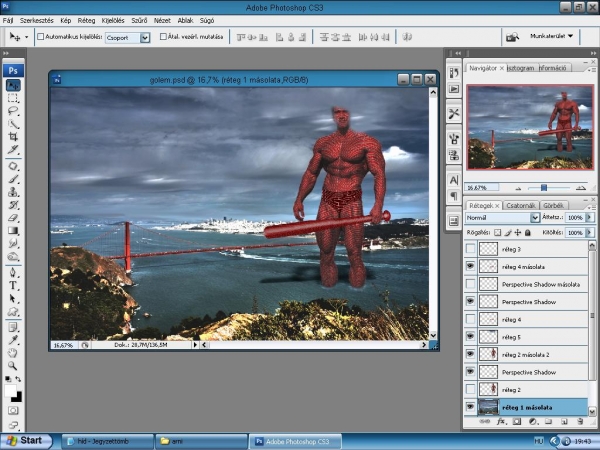600x450 pixels.
Task: Open the ami folder from taskbar
Action: pos(201,441)
